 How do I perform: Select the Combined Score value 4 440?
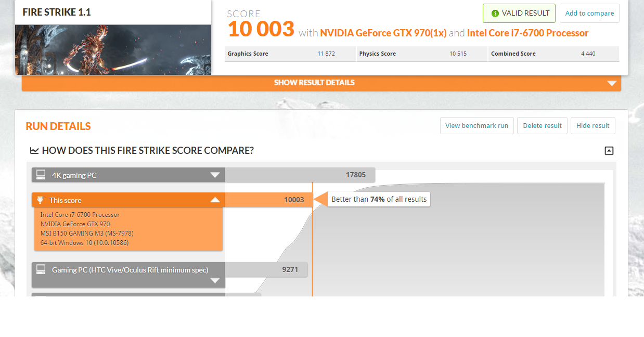588,54
